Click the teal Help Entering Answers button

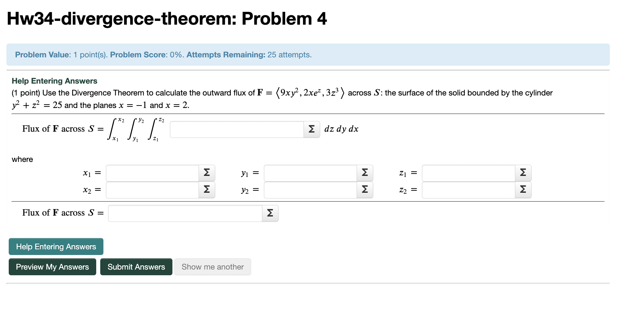[x=56, y=246]
